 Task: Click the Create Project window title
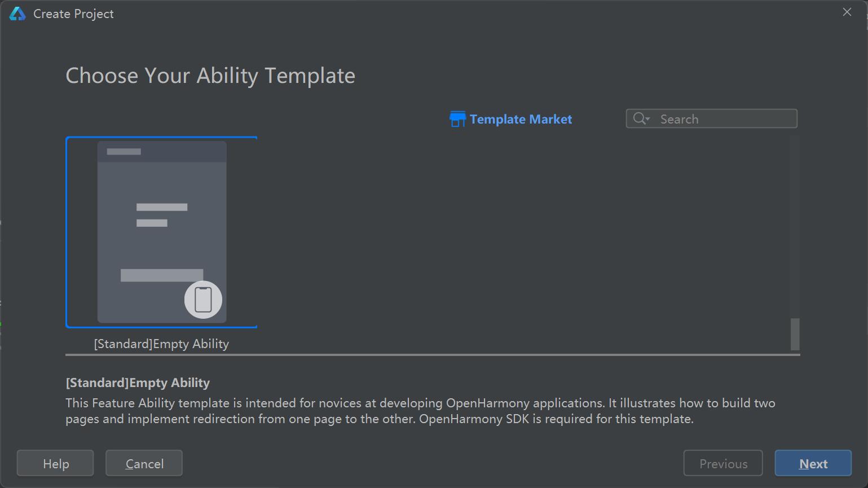(x=73, y=14)
